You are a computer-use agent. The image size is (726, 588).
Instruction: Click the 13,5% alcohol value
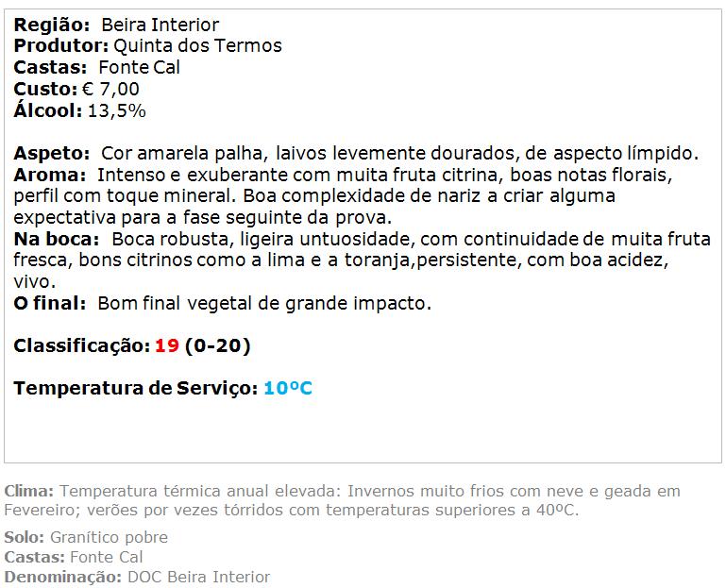point(117,110)
